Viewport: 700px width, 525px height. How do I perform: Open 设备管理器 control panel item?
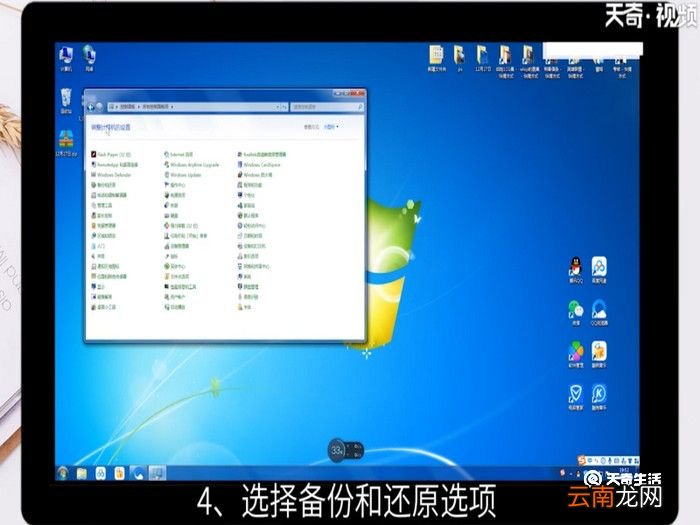(x=176, y=246)
